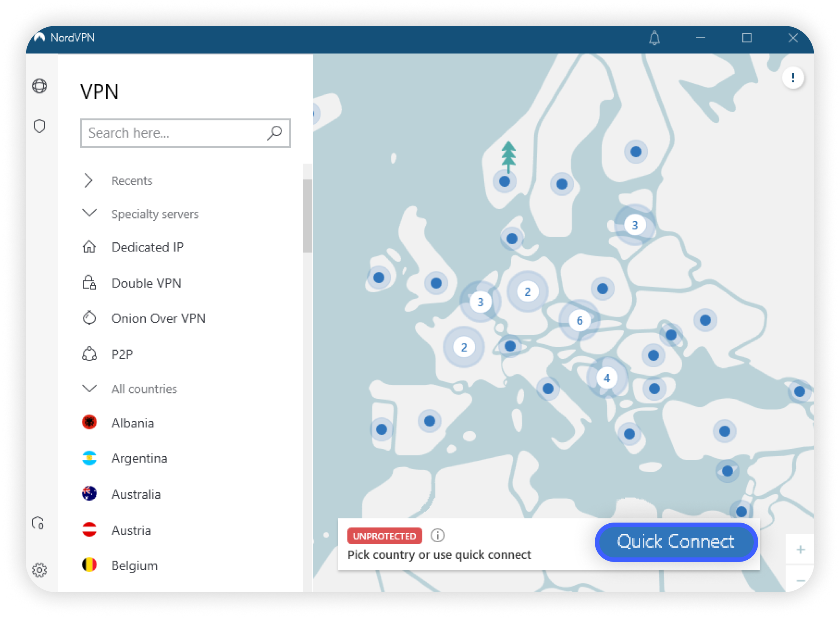Select P2P servers
The image size is (840, 618).
(122, 354)
